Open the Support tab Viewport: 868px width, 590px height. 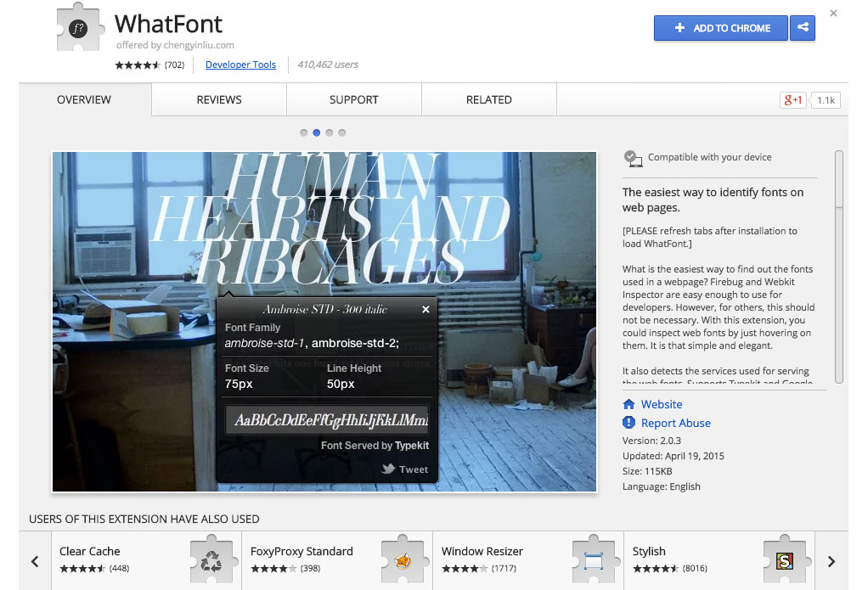(353, 99)
